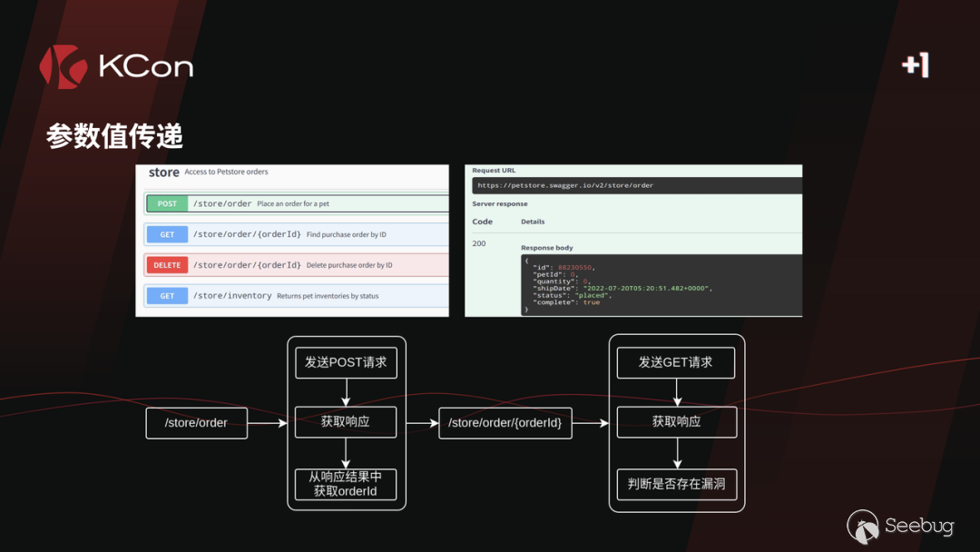Click the 200 response code
This screenshot has height=552, width=980.
point(479,244)
